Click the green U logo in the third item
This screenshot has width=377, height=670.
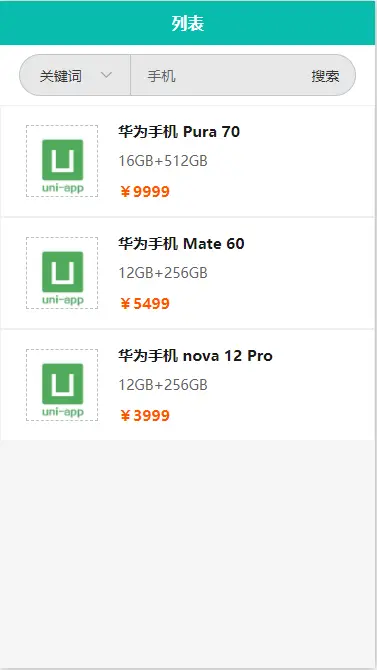click(x=62, y=384)
